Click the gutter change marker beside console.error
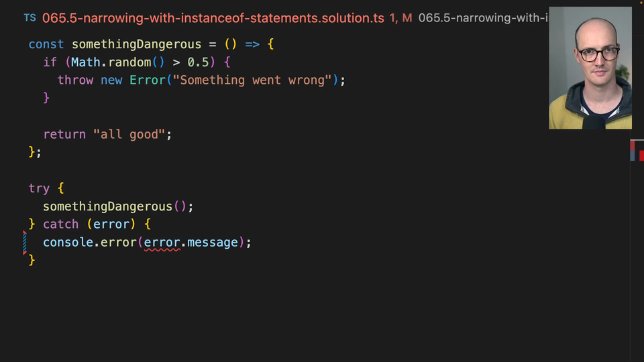Image resolution: width=644 pixels, height=362 pixels. [x=25, y=242]
